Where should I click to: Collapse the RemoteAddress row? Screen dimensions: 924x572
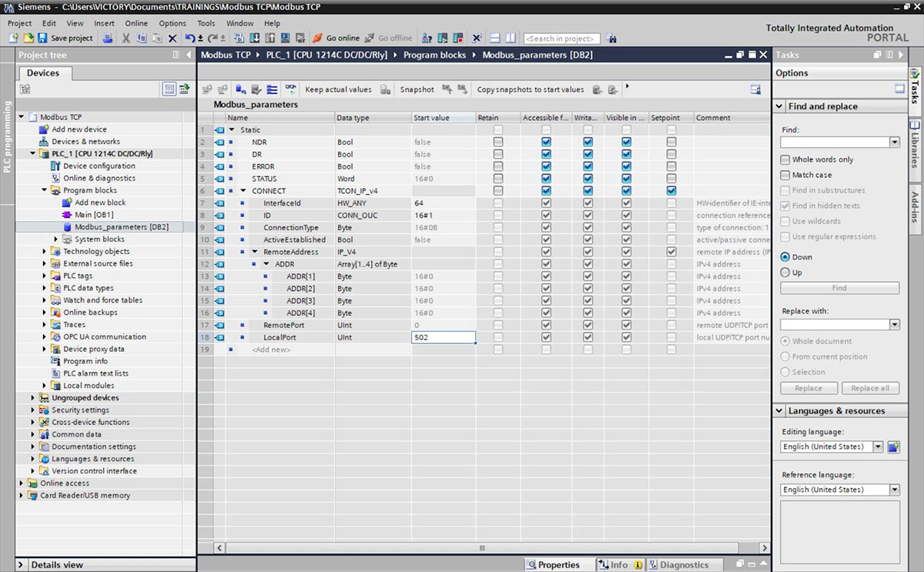tap(255, 252)
